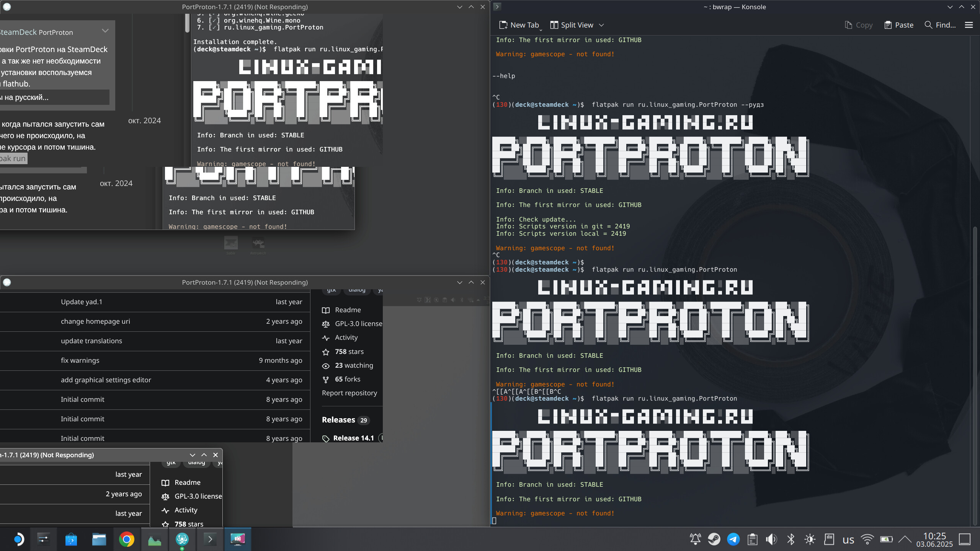
Task: Click the 'fix warnings' commit message
Action: point(80,360)
